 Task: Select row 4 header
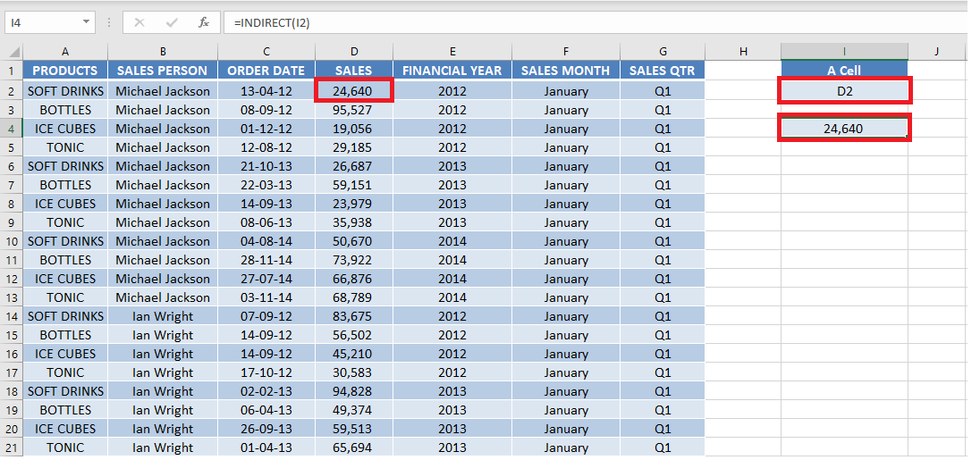(12, 129)
